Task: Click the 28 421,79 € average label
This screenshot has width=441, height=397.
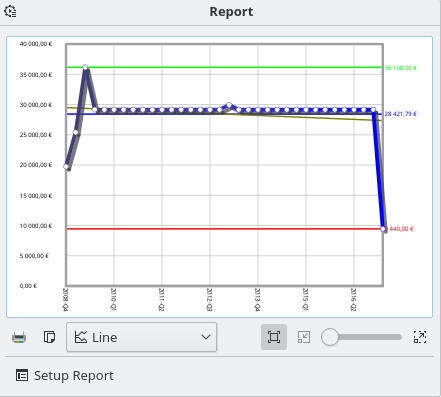Action: pyautogui.click(x=400, y=114)
